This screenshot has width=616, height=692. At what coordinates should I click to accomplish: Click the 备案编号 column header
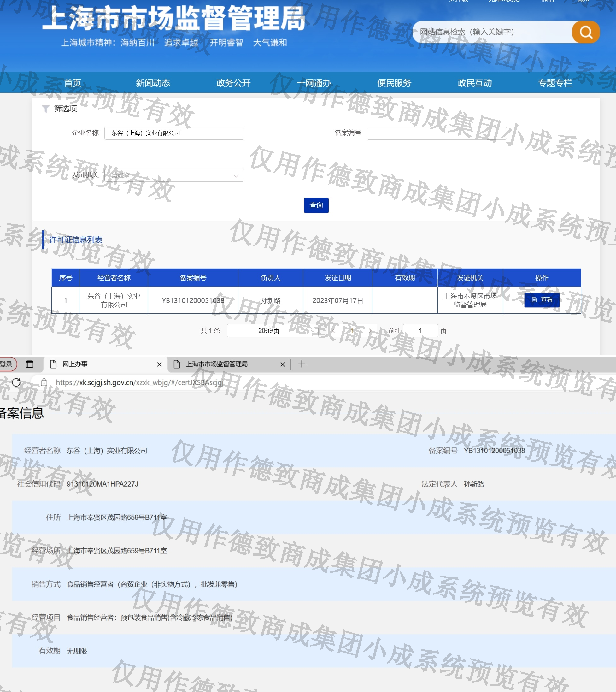193,278
